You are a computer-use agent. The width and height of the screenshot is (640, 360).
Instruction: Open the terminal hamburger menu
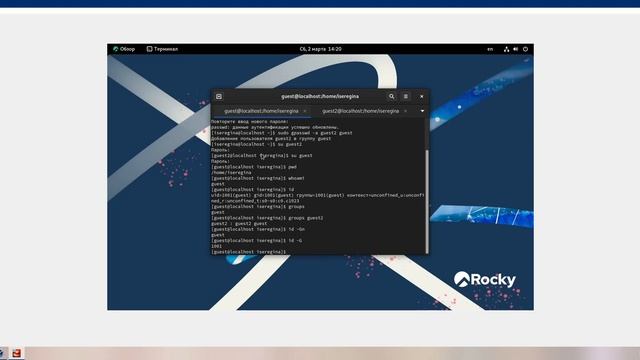click(405, 96)
